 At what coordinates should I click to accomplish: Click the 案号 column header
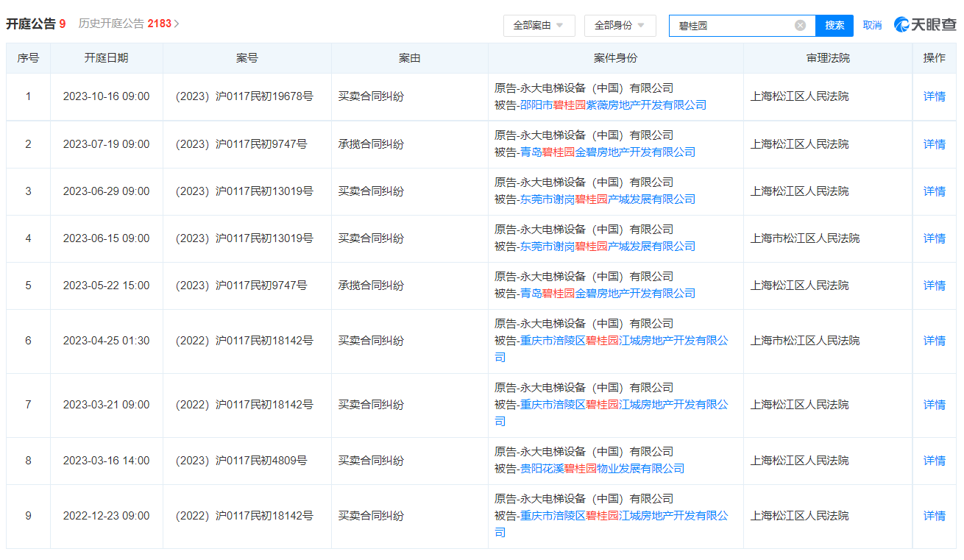click(x=247, y=58)
